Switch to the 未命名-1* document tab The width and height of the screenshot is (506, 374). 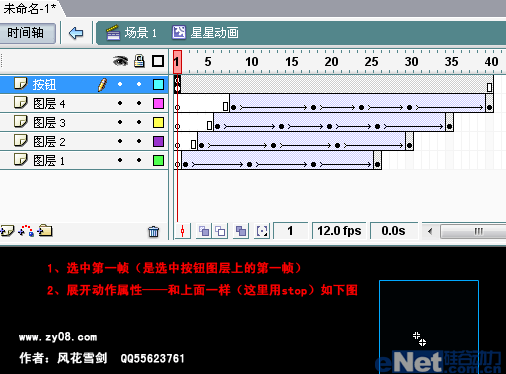29,8
